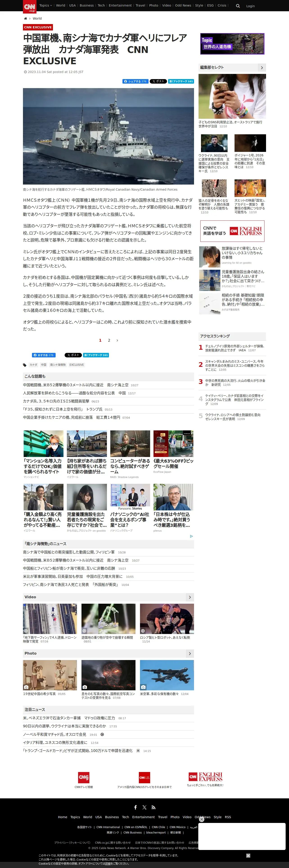This screenshot has width=289, height=868.
Task: Go to article page 2
Action: (x=109, y=340)
